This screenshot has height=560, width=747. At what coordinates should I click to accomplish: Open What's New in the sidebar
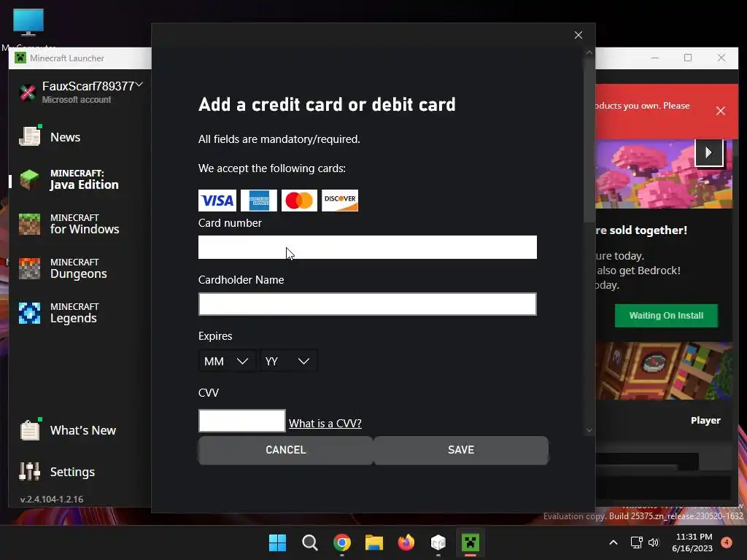(83, 430)
